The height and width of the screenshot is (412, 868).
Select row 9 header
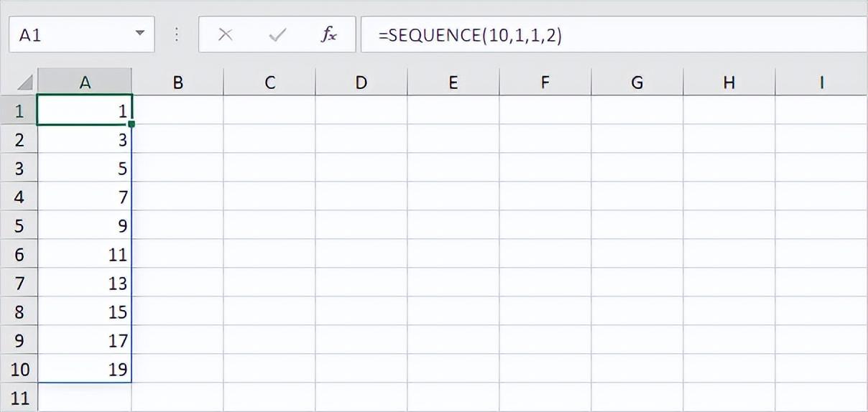[19, 340]
